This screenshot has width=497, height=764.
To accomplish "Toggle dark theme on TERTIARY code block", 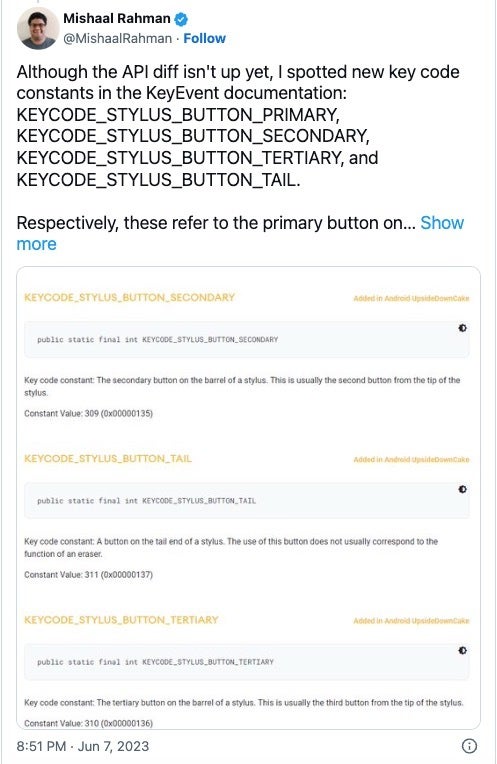I will pos(462,650).
